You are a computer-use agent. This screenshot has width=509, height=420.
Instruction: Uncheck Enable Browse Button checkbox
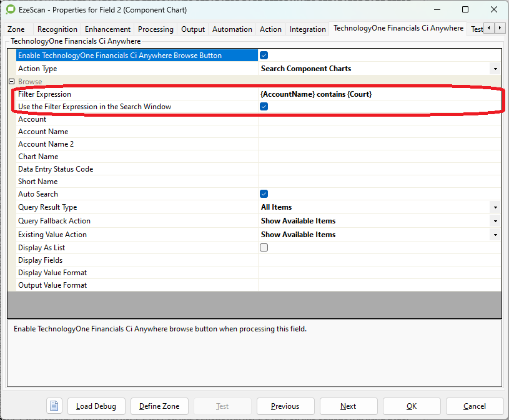pyautogui.click(x=264, y=56)
